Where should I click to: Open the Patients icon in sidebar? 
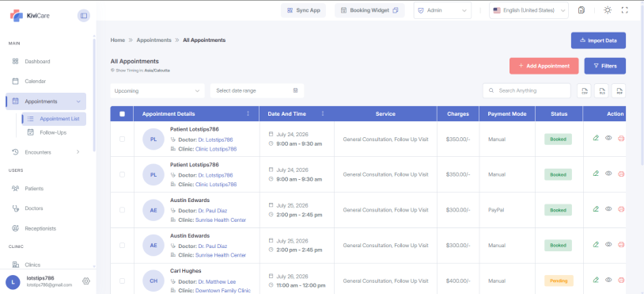16,189
